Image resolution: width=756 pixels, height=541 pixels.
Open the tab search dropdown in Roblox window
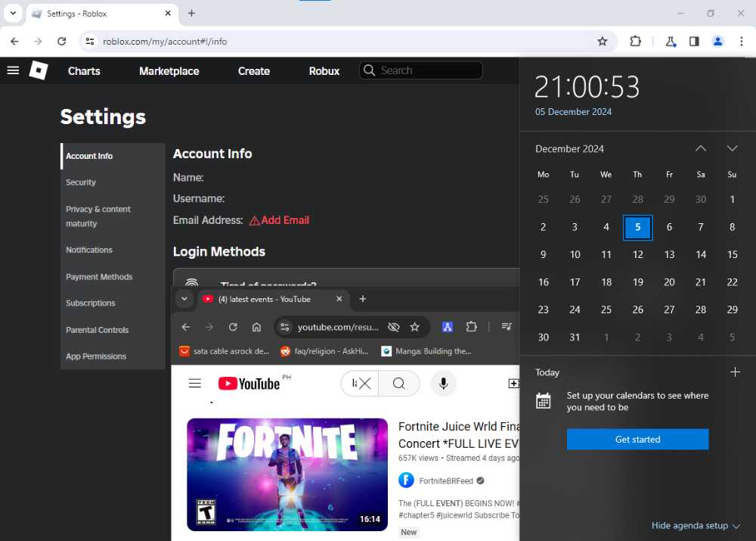coord(14,14)
